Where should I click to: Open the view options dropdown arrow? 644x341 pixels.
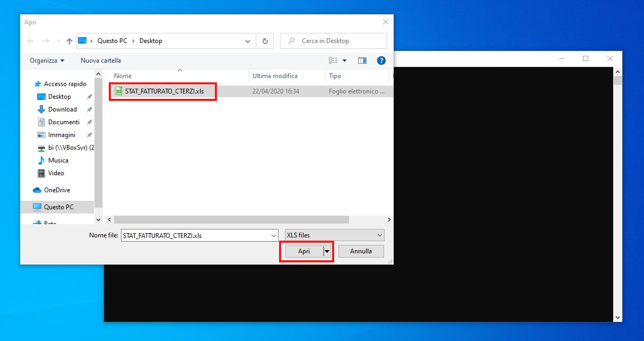(344, 61)
